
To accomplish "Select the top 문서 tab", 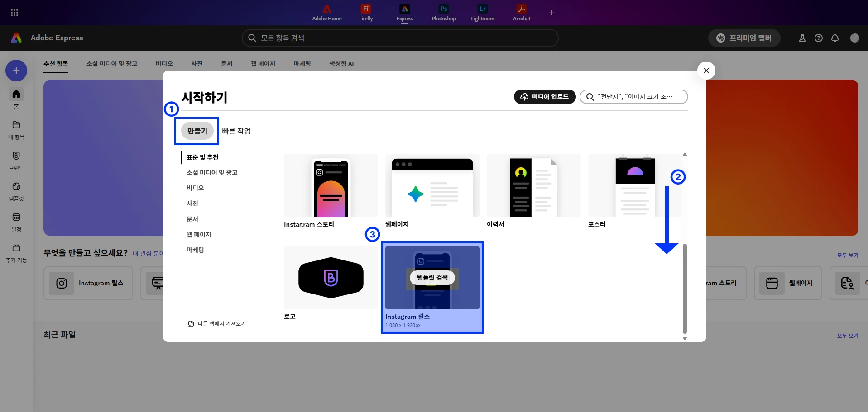I will pos(227,64).
